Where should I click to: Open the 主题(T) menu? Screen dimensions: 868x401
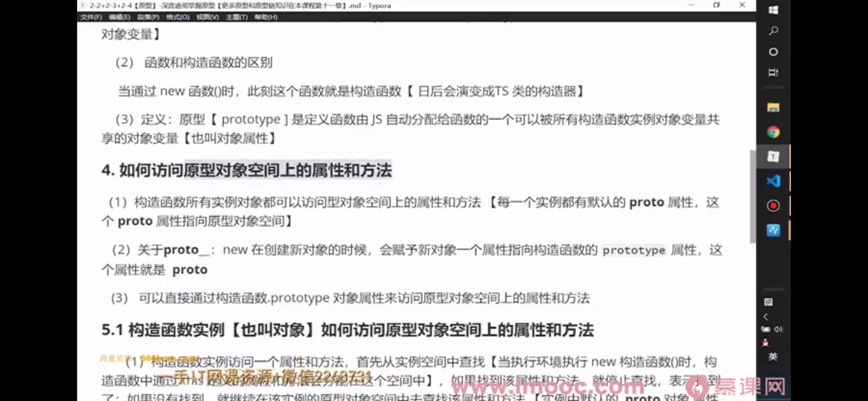coord(237,17)
